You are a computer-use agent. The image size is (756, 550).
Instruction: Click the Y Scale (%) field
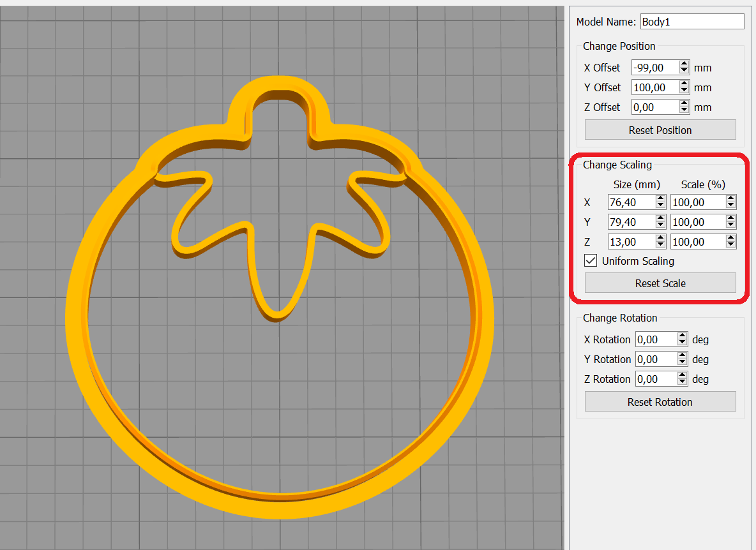coord(698,222)
